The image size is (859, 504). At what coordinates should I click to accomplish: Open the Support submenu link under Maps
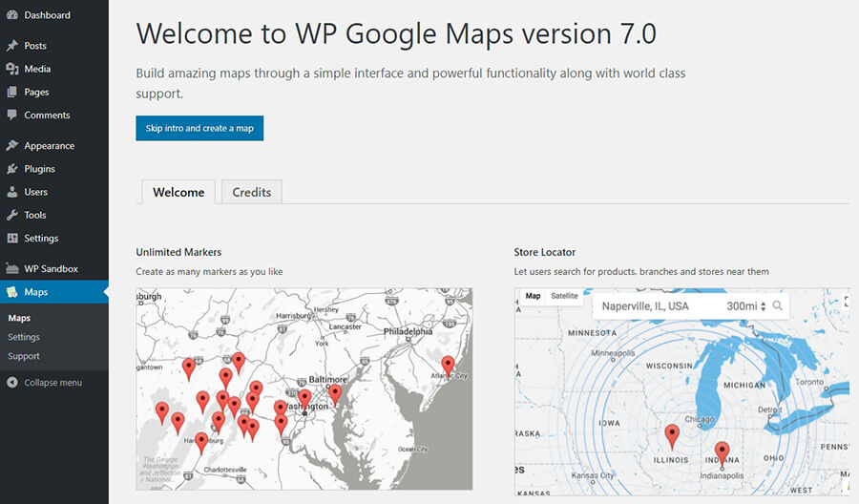24,356
